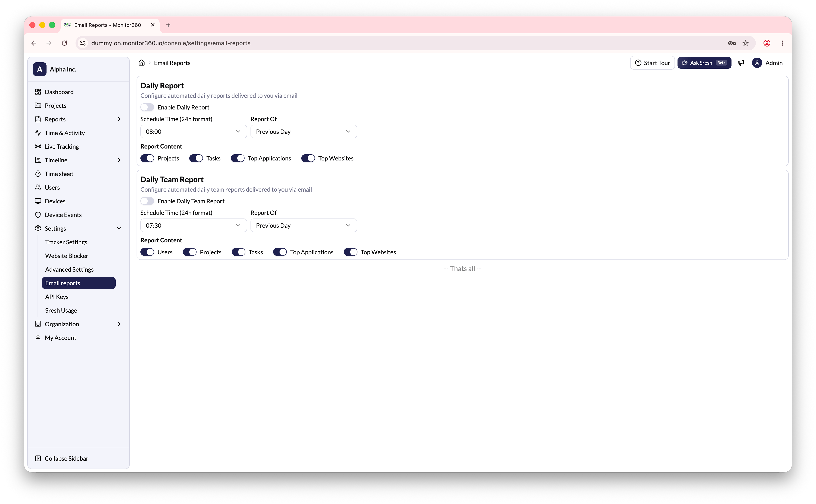Click the Admin account name
This screenshot has width=816, height=504.
[774, 63]
